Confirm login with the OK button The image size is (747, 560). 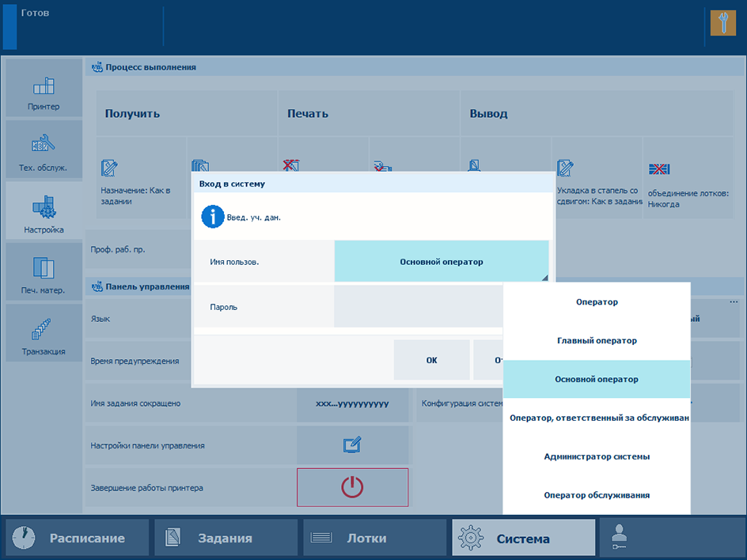[431, 361]
